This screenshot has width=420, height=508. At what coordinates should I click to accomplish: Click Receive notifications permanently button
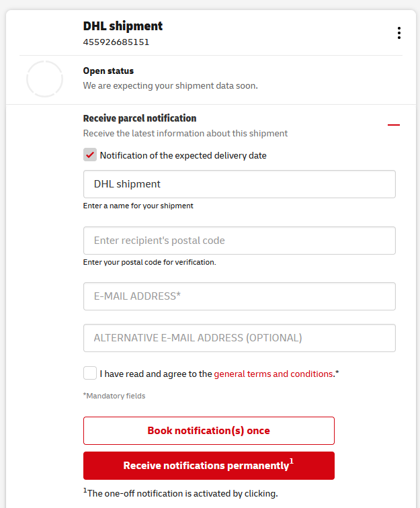(x=208, y=466)
